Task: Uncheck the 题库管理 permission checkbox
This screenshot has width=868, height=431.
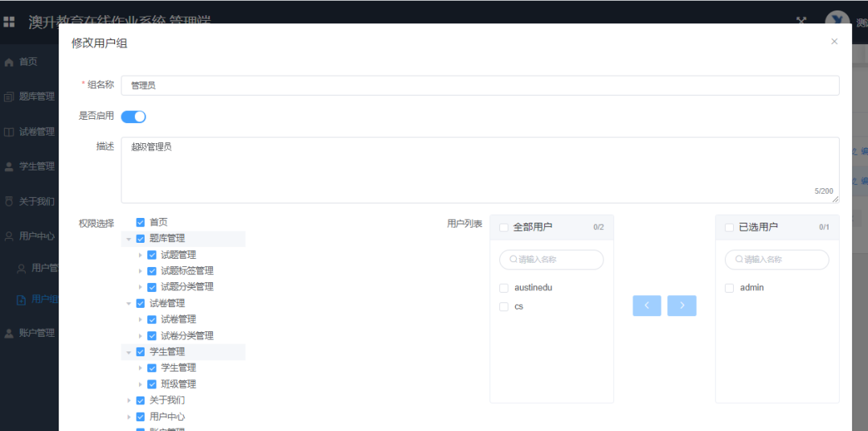Action: (141, 239)
